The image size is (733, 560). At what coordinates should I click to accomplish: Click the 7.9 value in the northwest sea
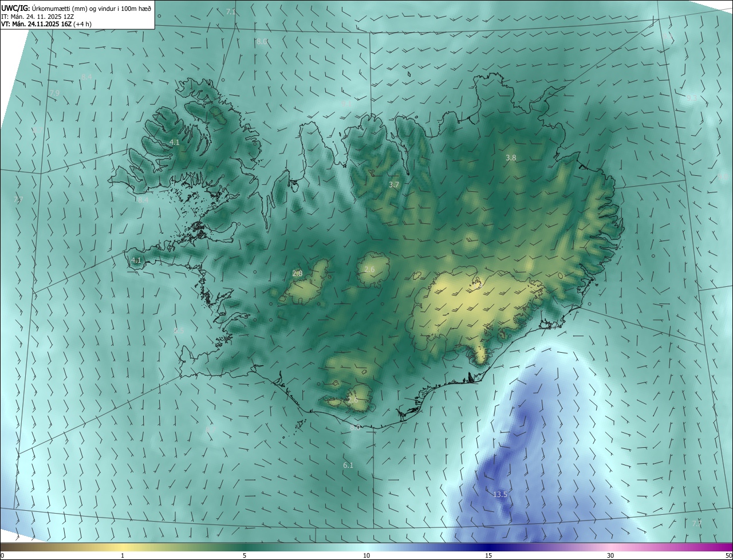click(x=54, y=93)
